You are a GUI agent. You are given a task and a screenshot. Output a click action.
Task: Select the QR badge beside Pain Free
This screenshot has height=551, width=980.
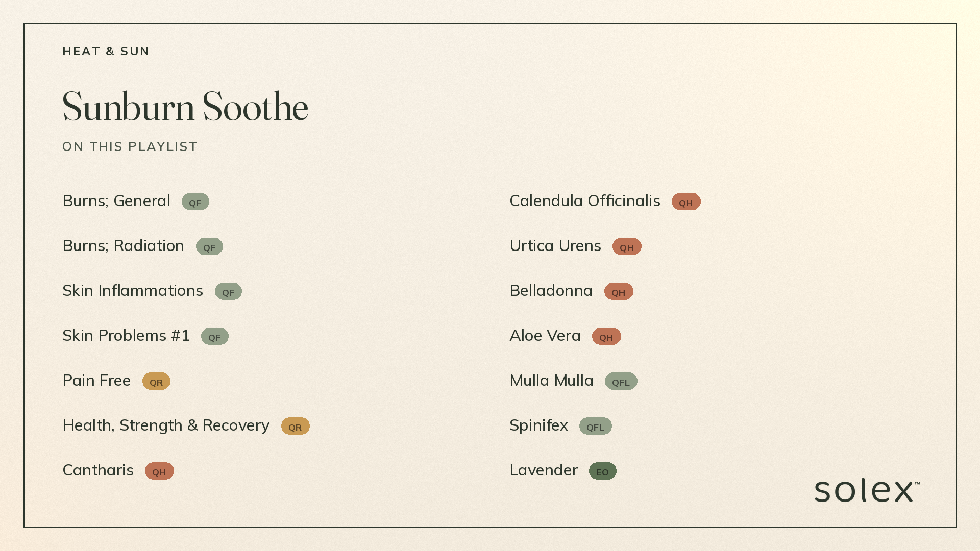point(156,381)
